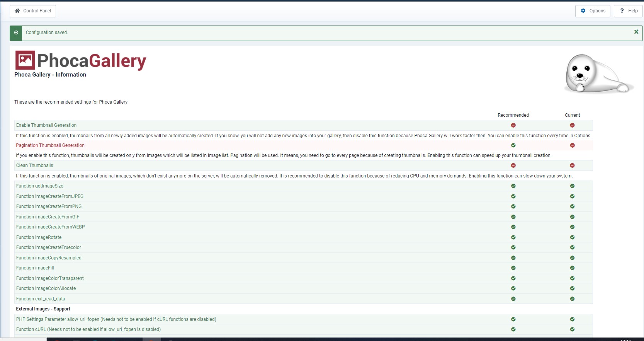Select the 'Function imageCopyResampled' label
644x341 pixels.
tap(49, 258)
